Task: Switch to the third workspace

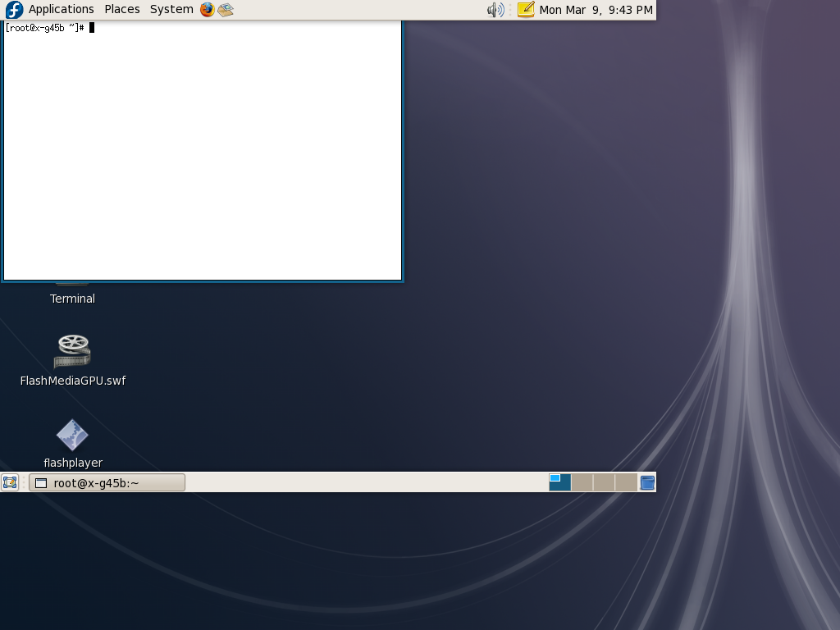Action: click(x=604, y=482)
